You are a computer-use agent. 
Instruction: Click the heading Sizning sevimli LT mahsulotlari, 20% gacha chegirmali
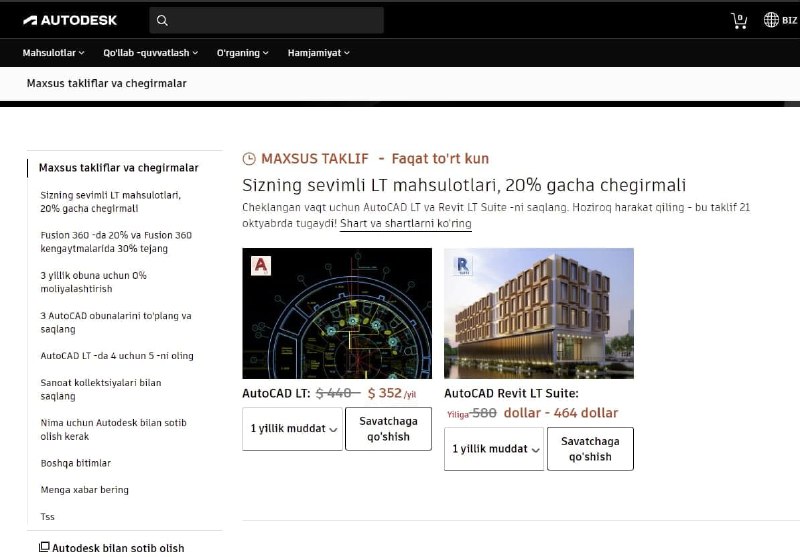coord(464,185)
